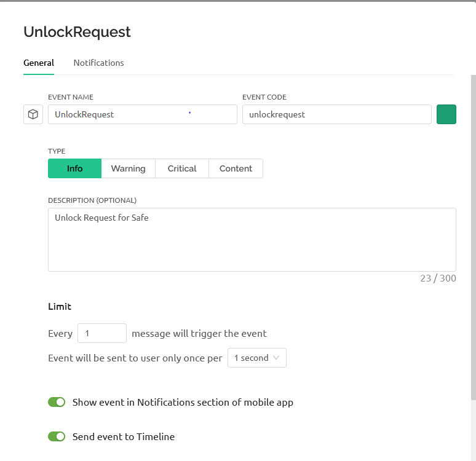The width and height of the screenshot is (476, 461).
Task: Click the Event Name input field
Action: coord(142,114)
